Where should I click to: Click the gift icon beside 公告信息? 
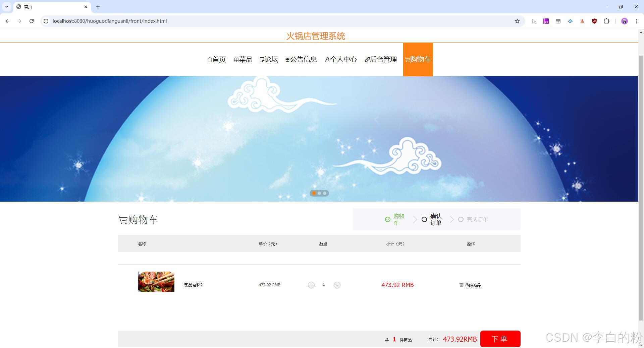pyautogui.click(x=287, y=60)
